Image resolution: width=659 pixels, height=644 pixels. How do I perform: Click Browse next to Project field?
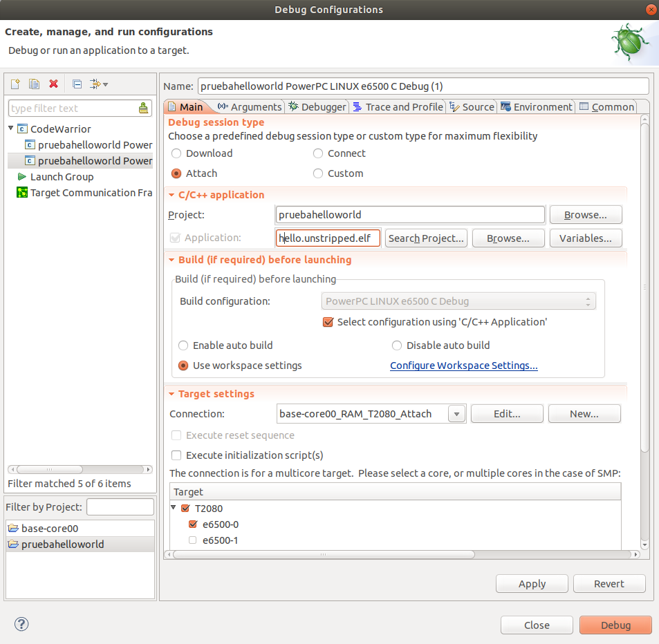pos(586,215)
